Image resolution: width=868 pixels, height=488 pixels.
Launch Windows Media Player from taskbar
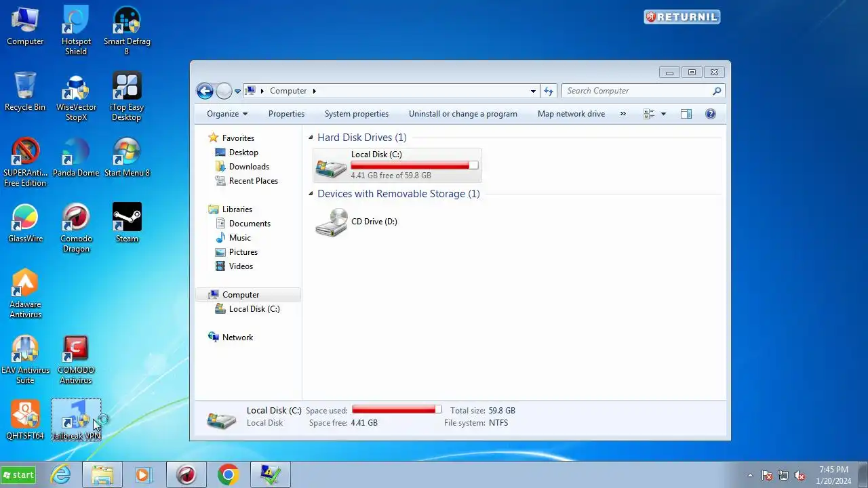143,475
